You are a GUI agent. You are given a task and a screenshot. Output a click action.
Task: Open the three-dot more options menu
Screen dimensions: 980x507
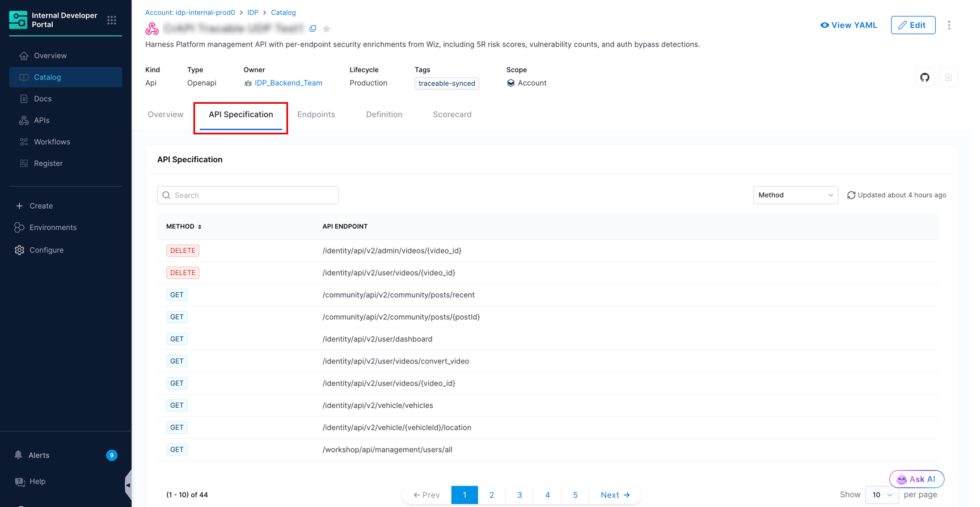tap(949, 25)
